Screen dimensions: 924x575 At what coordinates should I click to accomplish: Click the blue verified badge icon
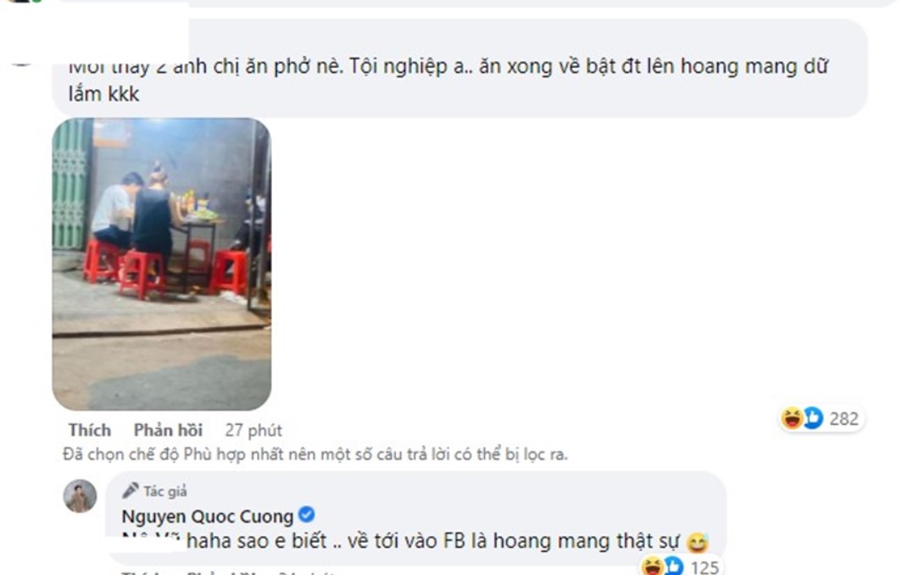coord(306,515)
